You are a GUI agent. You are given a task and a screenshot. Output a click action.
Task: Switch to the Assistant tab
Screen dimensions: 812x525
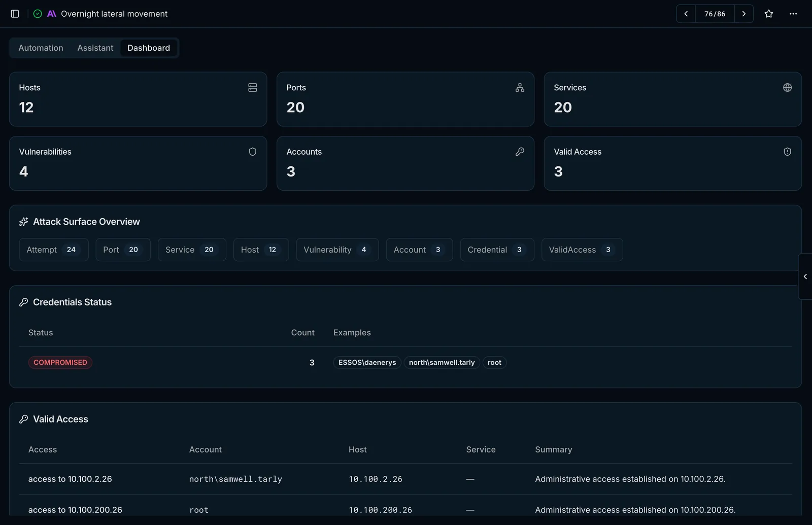click(95, 48)
